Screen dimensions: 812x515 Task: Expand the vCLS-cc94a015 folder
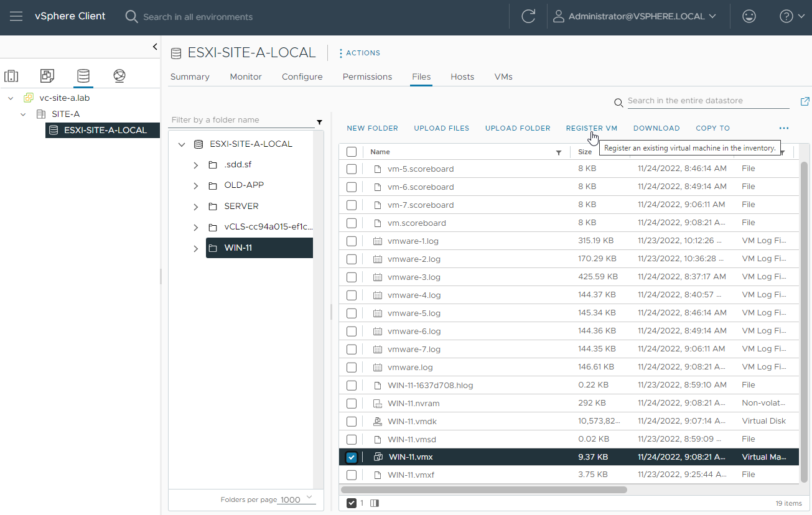point(196,228)
